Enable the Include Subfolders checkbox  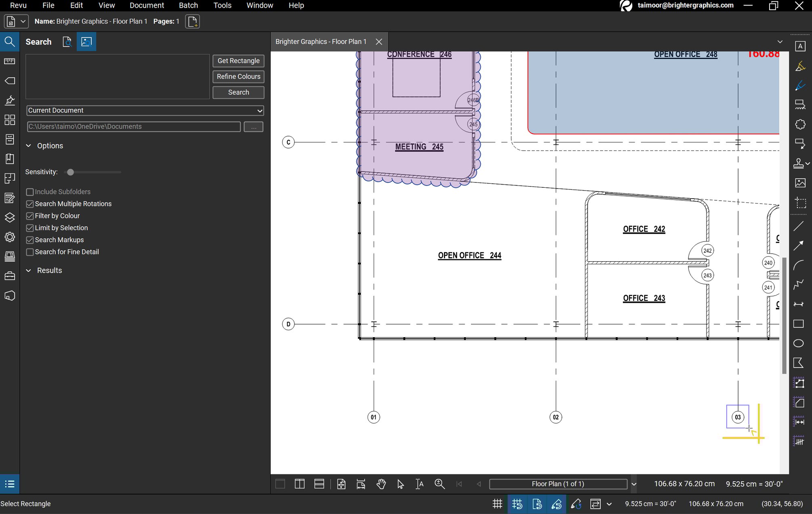pos(30,192)
